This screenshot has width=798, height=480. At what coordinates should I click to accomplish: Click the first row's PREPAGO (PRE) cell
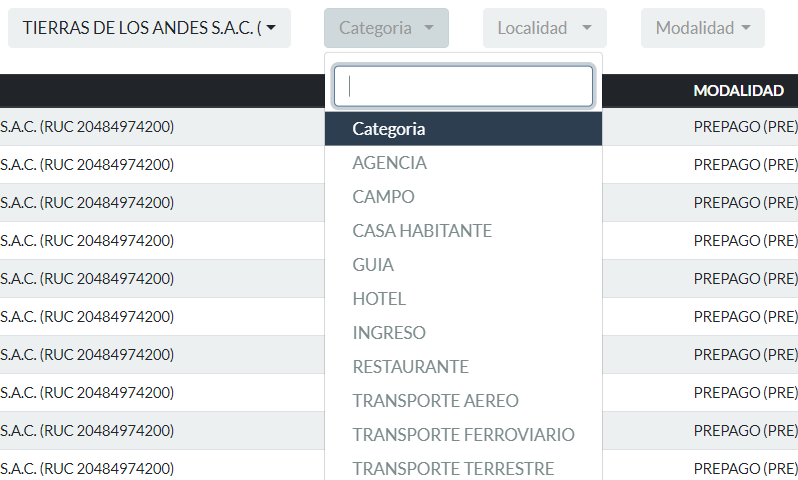coord(745,127)
